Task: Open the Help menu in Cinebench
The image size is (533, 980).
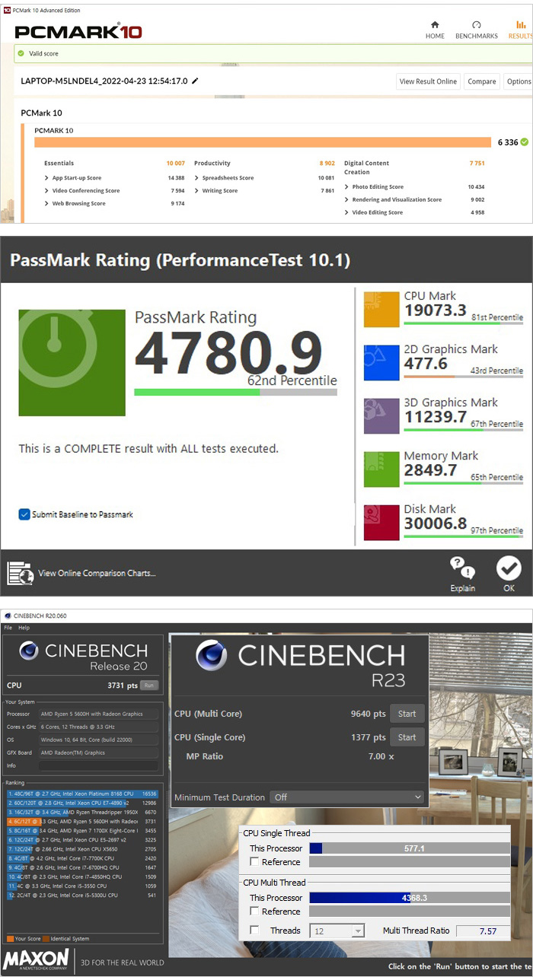Action: pos(24,628)
